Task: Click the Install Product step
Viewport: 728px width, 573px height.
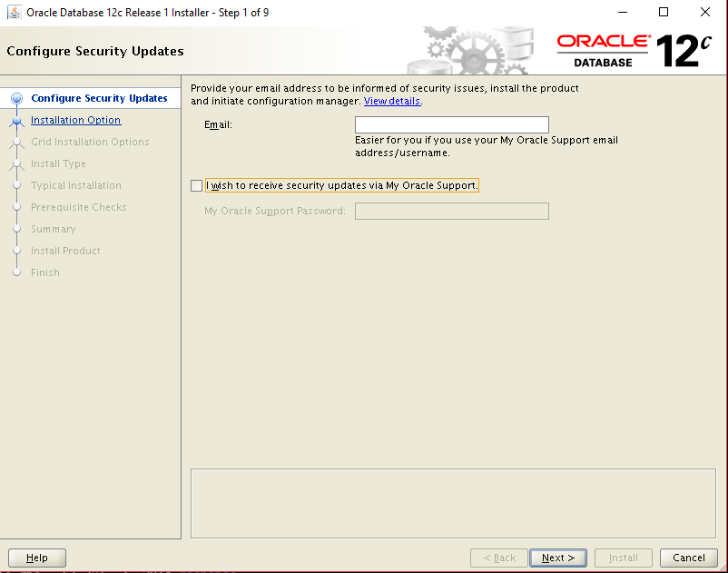Action: tap(65, 251)
